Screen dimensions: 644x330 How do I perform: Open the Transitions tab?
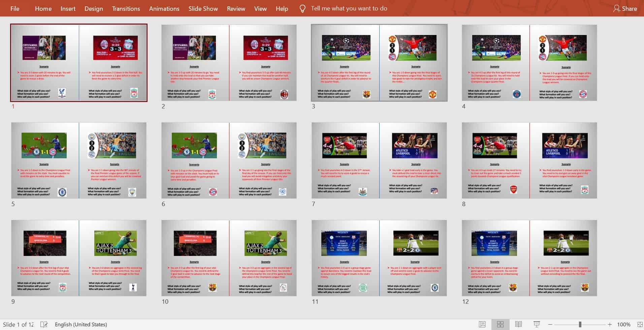pos(126,9)
